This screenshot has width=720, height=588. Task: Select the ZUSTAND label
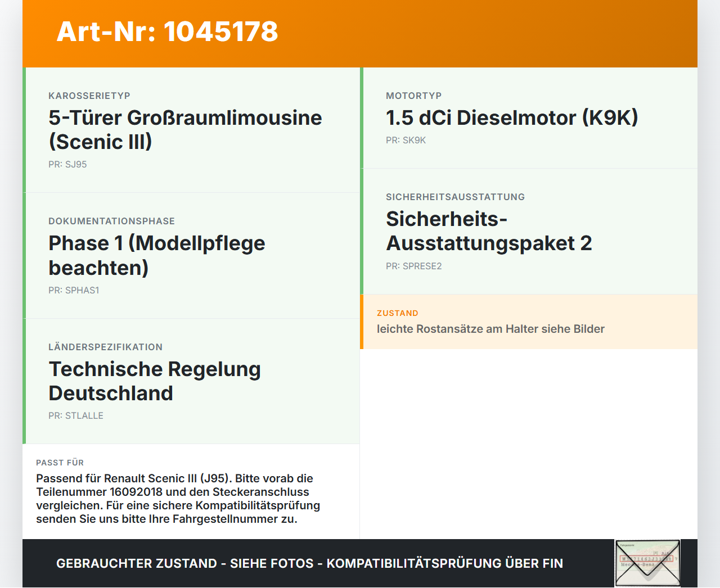click(x=398, y=313)
